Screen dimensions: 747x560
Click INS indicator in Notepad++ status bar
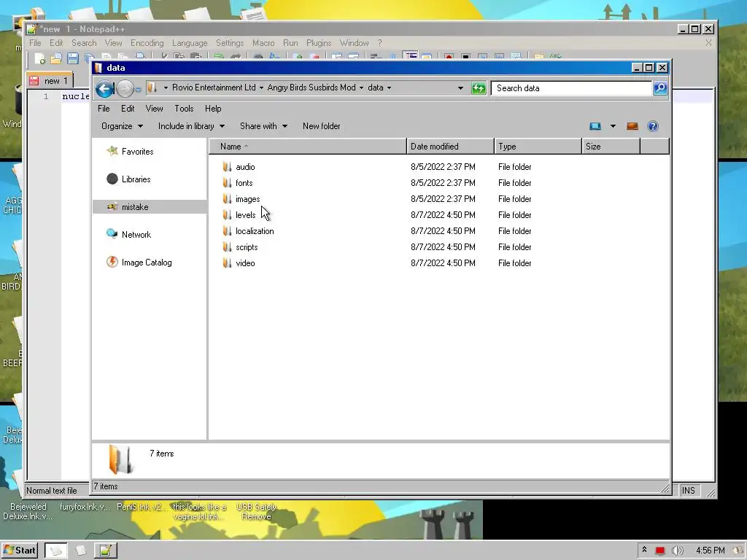pyautogui.click(x=689, y=491)
